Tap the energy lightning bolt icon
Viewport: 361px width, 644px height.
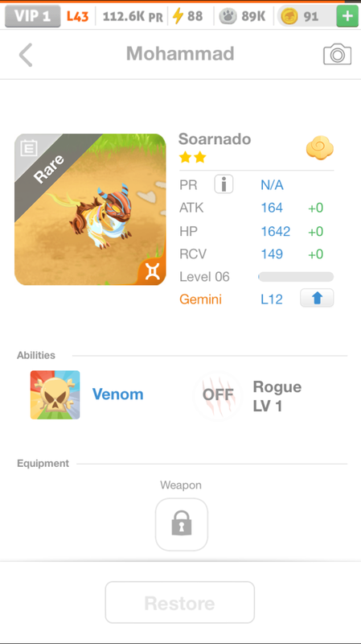[178, 16]
